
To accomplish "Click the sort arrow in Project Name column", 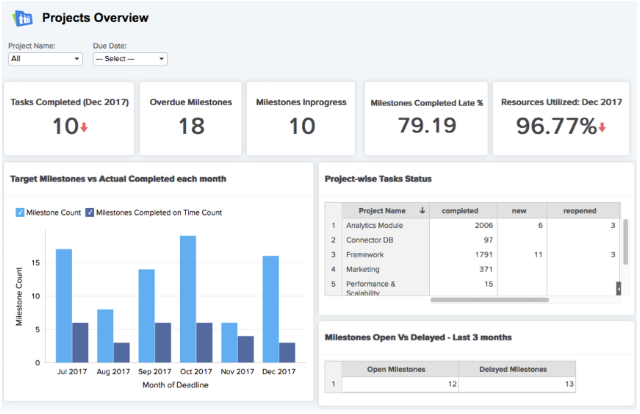I will [422, 211].
